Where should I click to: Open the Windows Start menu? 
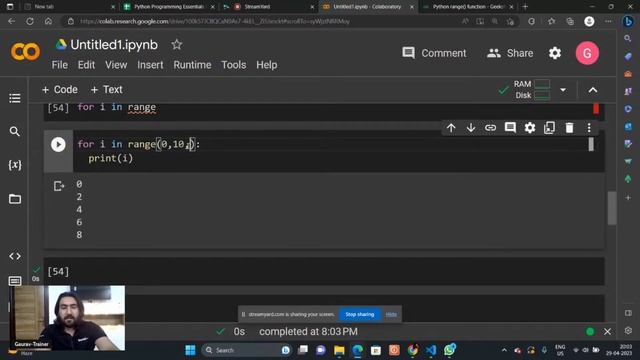click(x=190, y=350)
